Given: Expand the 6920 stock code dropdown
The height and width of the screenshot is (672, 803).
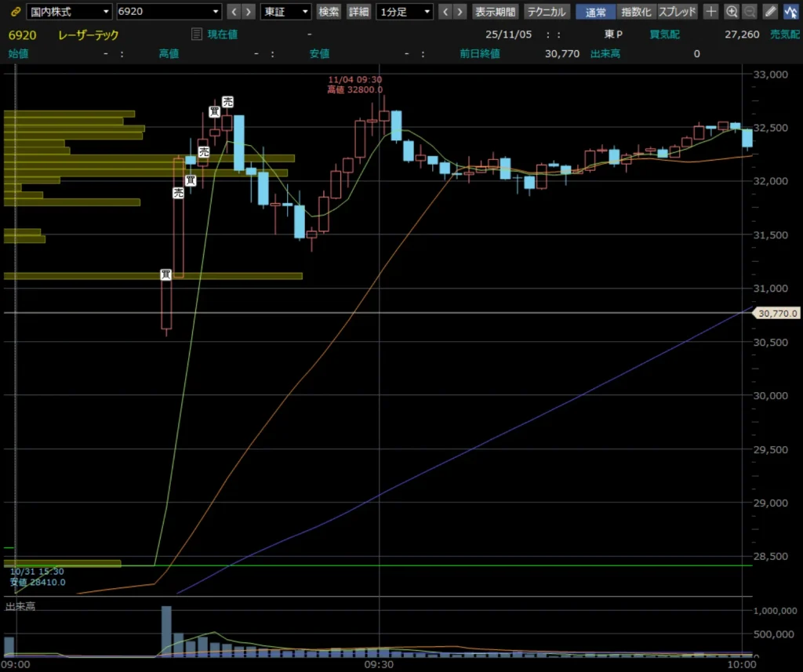Looking at the screenshot, I should 169,12.
